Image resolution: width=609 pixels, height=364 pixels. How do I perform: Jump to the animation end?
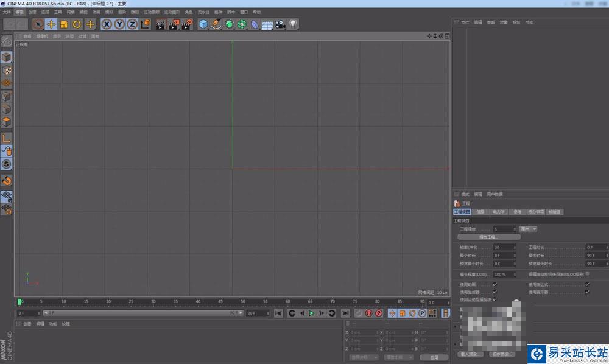pos(345,313)
